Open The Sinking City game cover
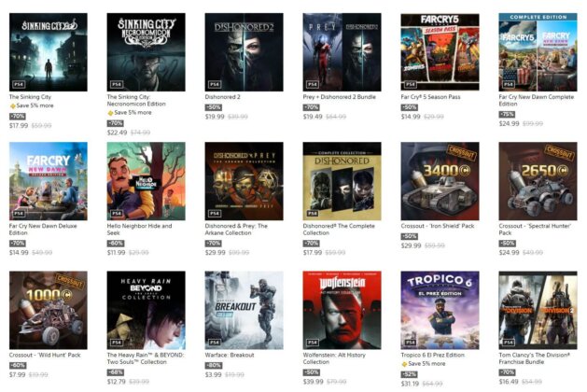This screenshot has height=392, width=587. point(49,52)
